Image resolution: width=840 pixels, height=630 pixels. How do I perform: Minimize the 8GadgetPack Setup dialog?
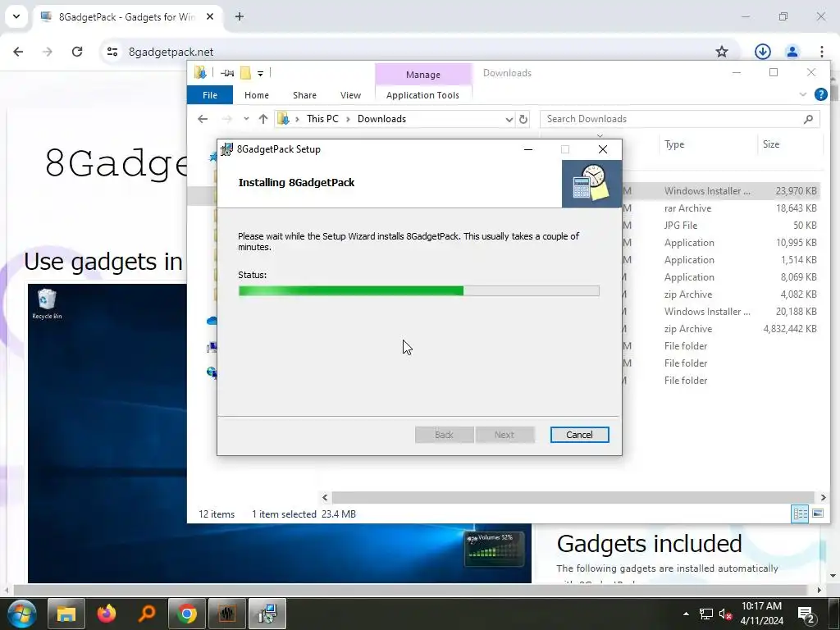point(528,149)
